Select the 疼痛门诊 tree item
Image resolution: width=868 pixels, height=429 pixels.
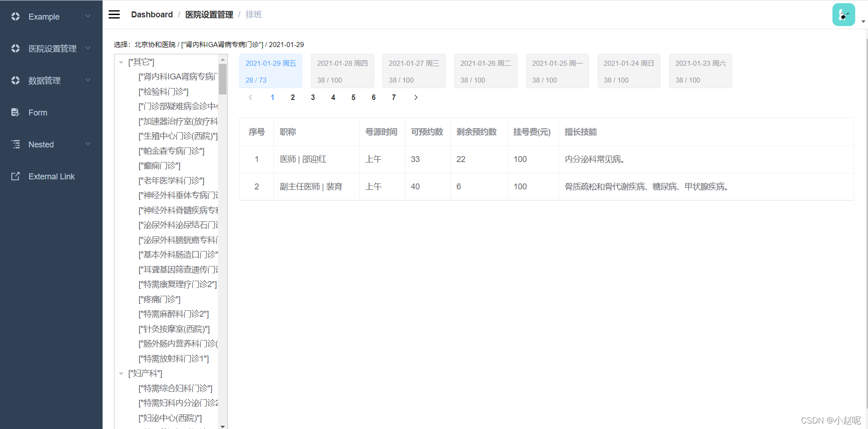(160, 299)
